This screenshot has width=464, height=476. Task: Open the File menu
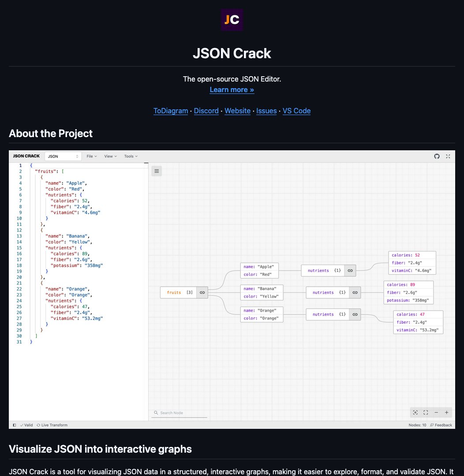pos(91,156)
